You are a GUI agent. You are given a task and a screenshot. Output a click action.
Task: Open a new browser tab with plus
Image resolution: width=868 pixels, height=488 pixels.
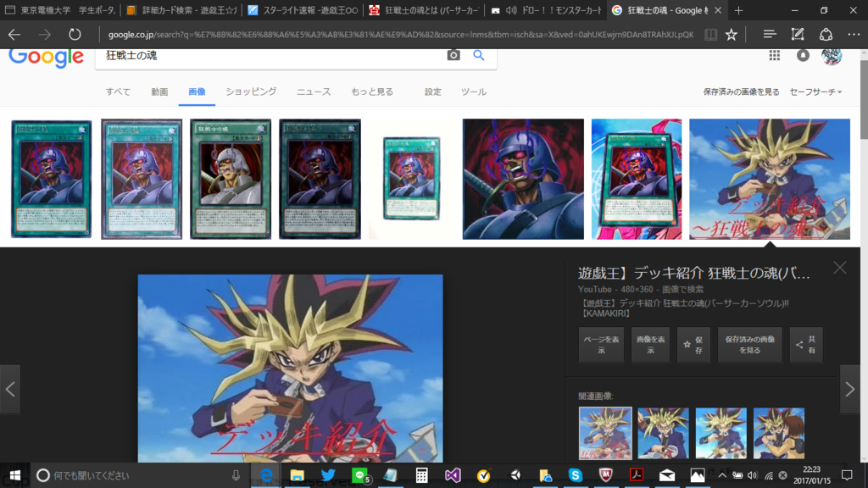pyautogui.click(x=738, y=10)
